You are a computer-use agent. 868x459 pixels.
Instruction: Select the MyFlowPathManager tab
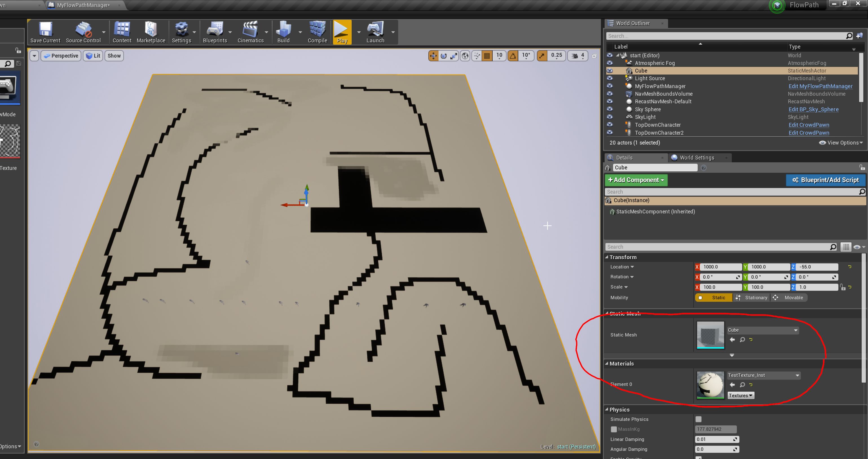pyautogui.click(x=83, y=5)
